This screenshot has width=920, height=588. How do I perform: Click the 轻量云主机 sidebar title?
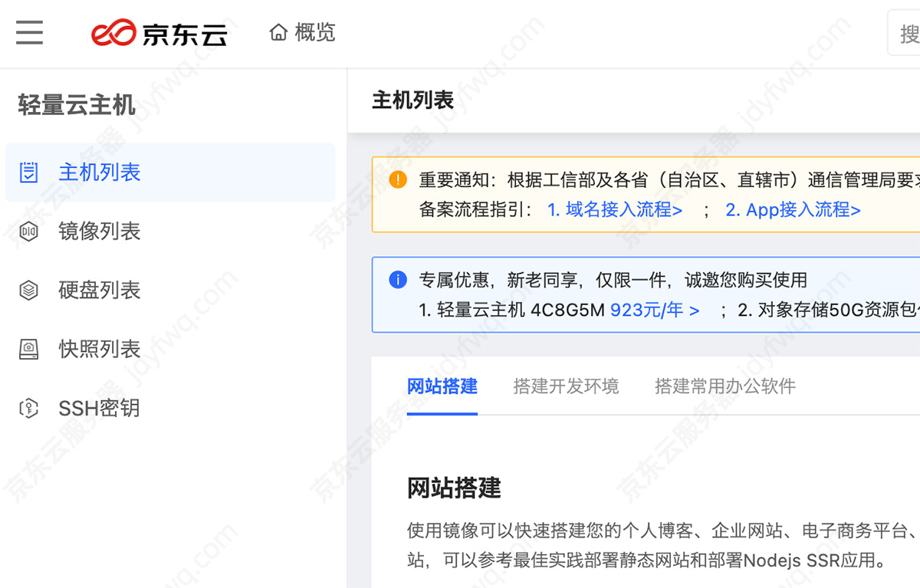(77, 105)
